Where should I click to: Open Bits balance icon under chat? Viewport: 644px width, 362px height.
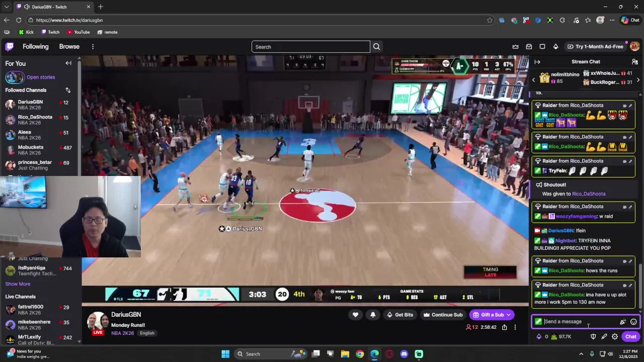tap(542, 337)
